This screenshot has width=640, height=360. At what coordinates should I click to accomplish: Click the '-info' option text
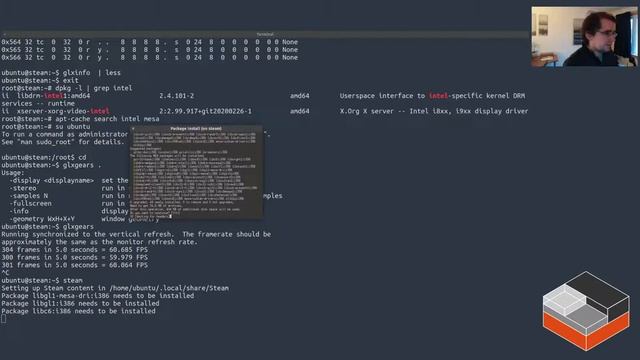click(x=19, y=211)
